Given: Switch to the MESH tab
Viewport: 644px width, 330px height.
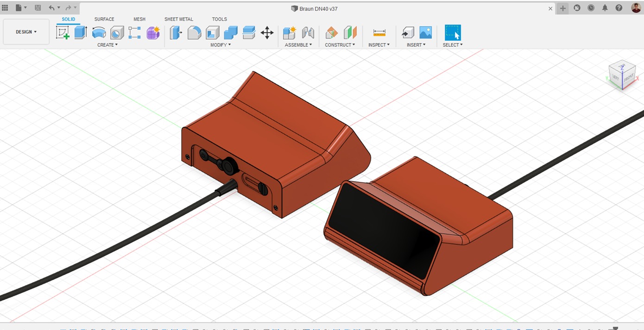Looking at the screenshot, I should tap(139, 19).
